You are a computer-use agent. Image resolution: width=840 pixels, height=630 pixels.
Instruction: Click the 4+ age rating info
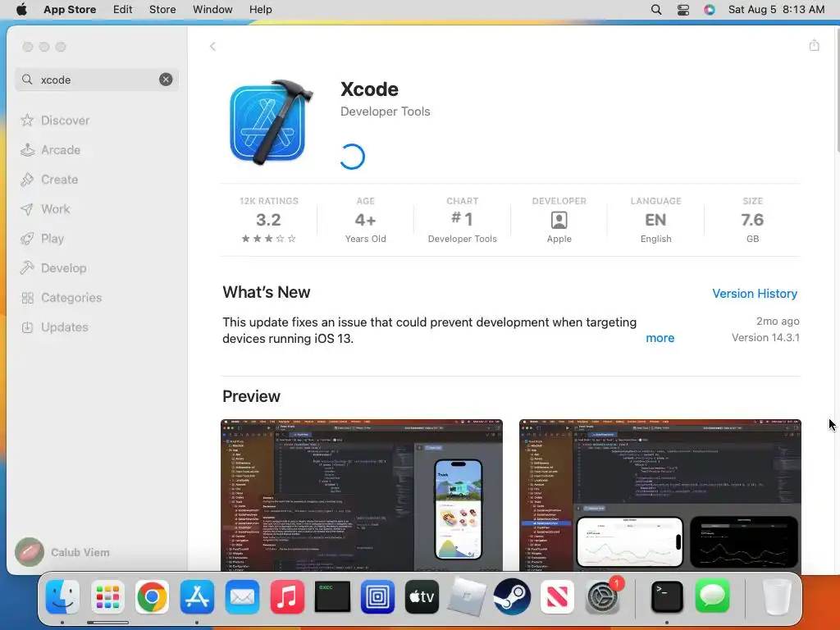pyautogui.click(x=365, y=221)
